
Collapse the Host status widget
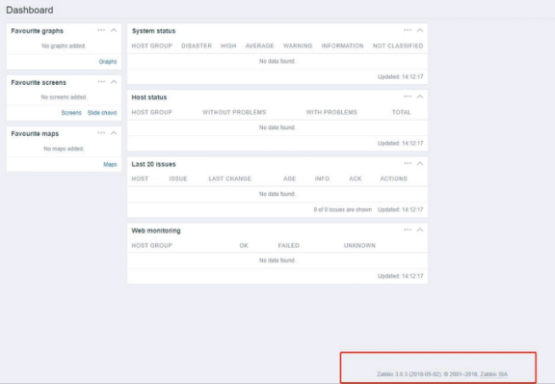click(420, 97)
